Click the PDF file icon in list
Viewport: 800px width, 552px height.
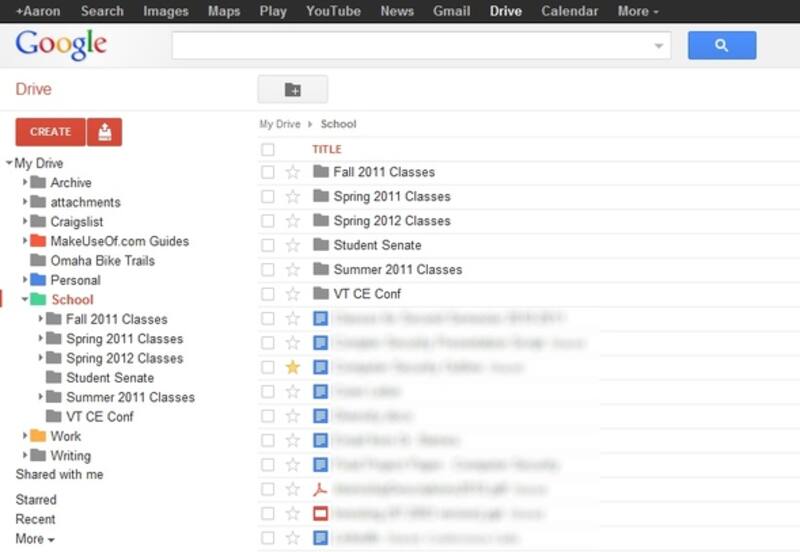tap(320, 489)
